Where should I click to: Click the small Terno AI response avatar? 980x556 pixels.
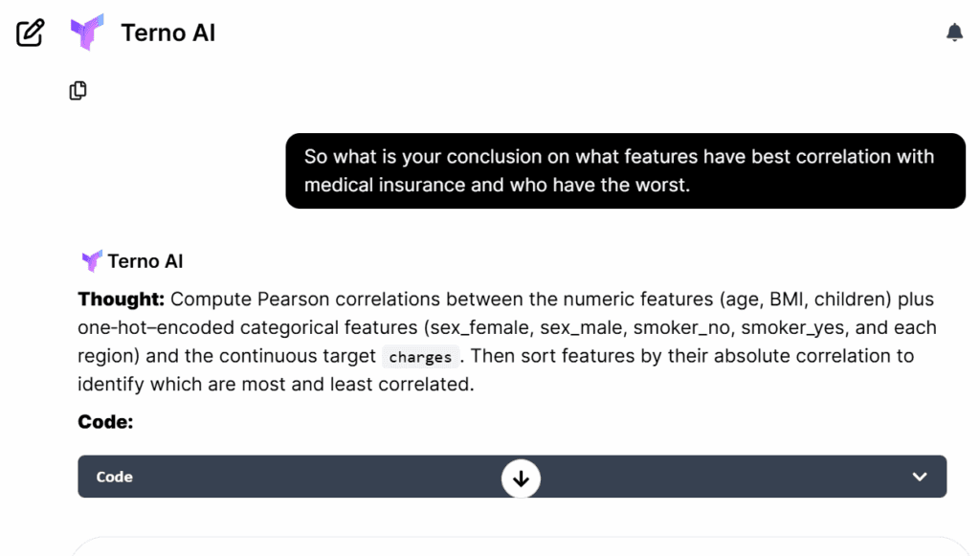pyautogui.click(x=92, y=261)
